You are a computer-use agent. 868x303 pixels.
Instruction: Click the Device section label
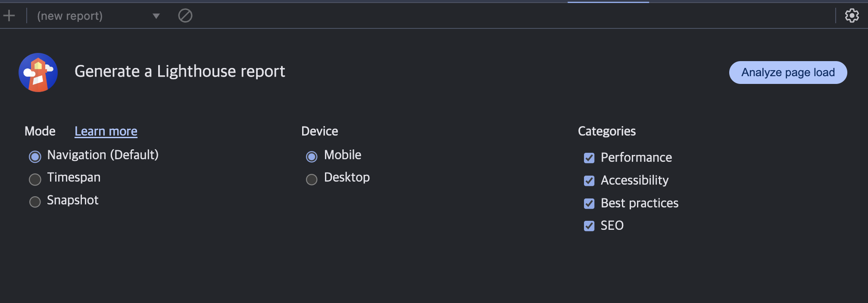[319, 131]
